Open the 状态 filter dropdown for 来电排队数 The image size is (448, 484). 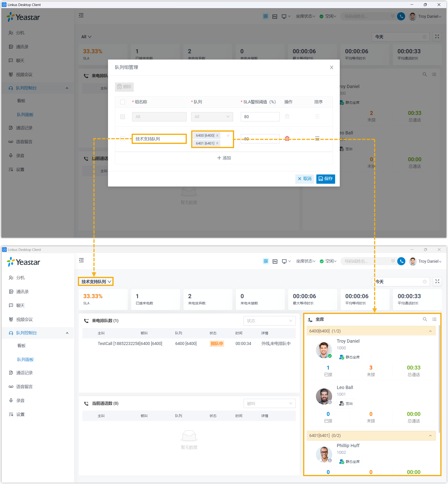click(269, 321)
